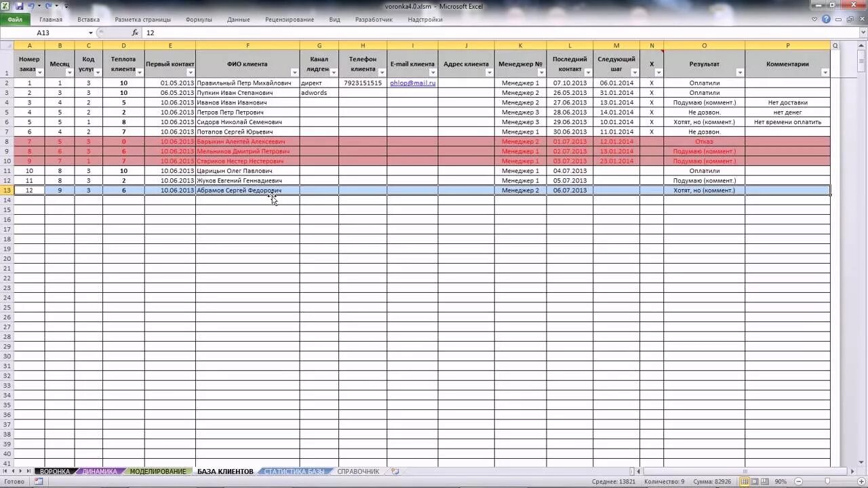Switch to the ВОРОНКА sheet tab
Screen dimensions: 868x488
click(55, 471)
